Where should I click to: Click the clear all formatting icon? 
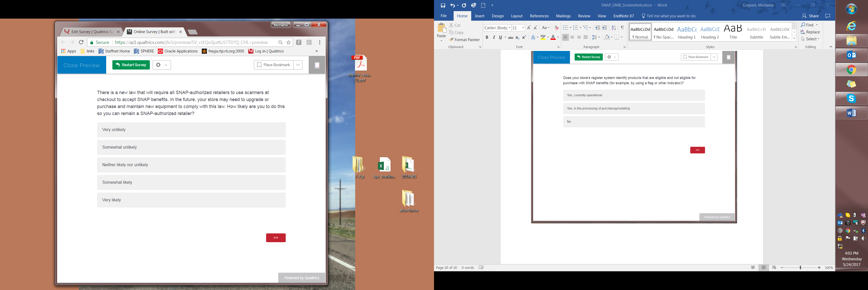(x=557, y=28)
